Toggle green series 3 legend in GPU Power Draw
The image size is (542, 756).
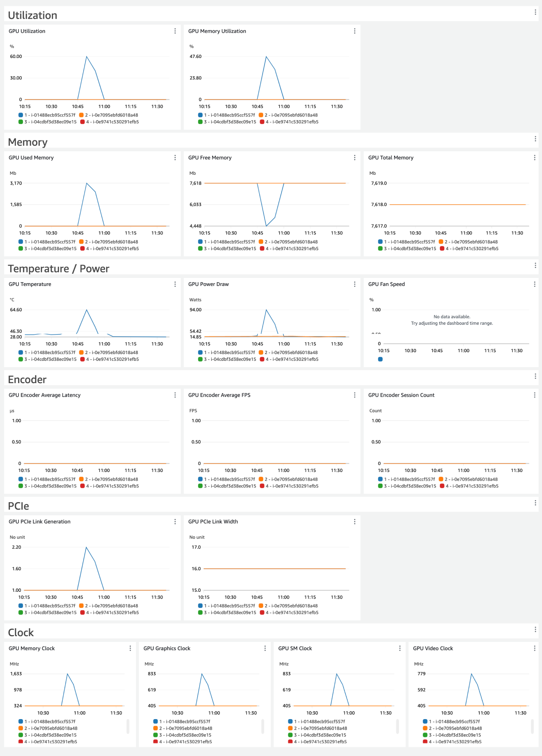pyautogui.click(x=200, y=359)
